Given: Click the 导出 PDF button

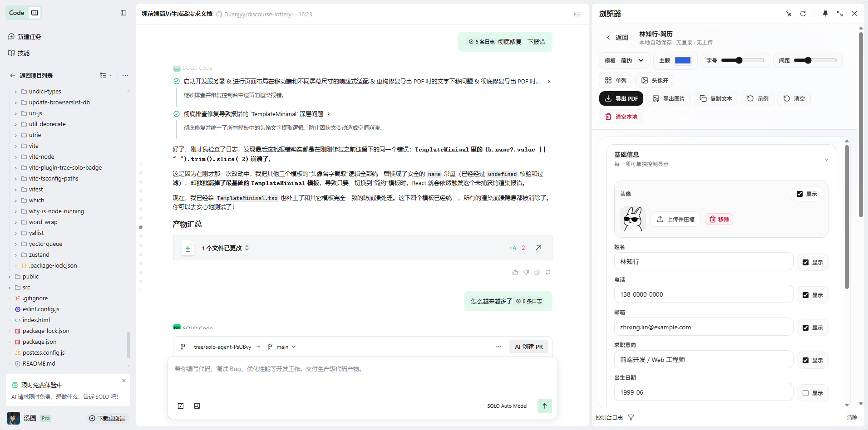Looking at the screenshot, I should (621, 98).
